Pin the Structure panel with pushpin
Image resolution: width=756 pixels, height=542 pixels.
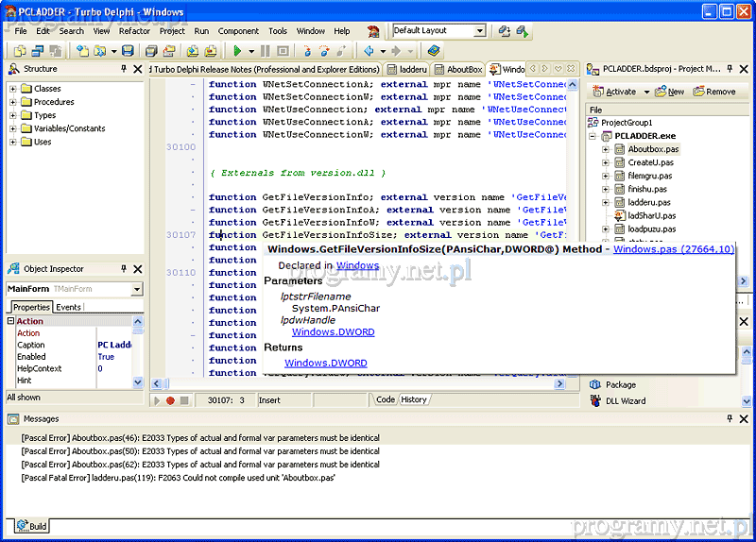[x=124, y=69]
